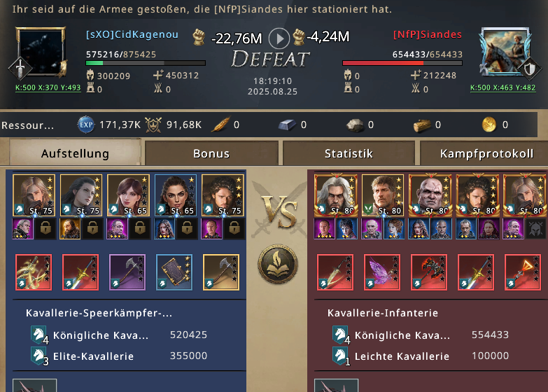Click the EXP reward icon

[85, 125]
